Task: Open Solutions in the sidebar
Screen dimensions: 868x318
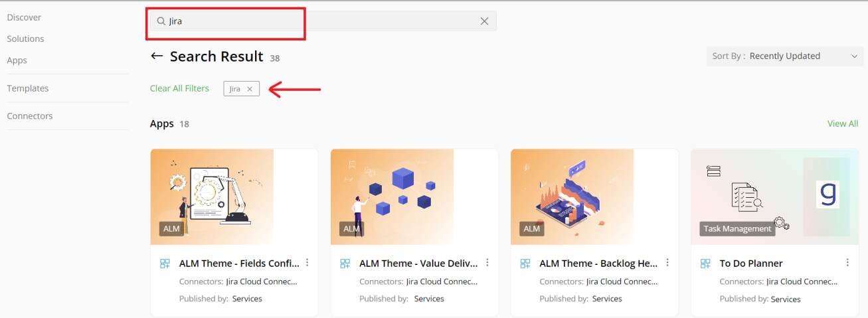Action: [25, 39]
